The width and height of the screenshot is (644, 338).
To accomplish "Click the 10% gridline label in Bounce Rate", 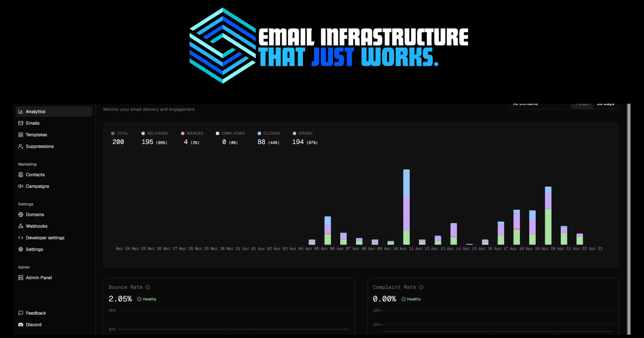I will click(112, 330).
